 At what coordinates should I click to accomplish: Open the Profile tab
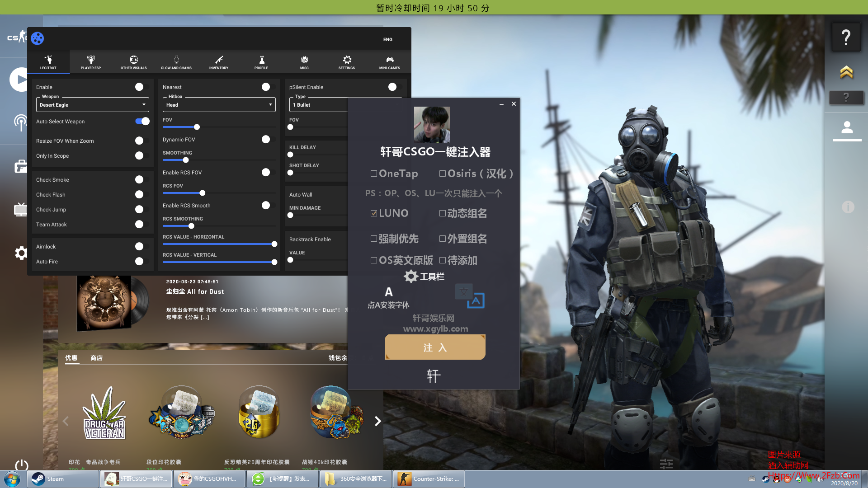pyautogui.click(x=261, y=62)
